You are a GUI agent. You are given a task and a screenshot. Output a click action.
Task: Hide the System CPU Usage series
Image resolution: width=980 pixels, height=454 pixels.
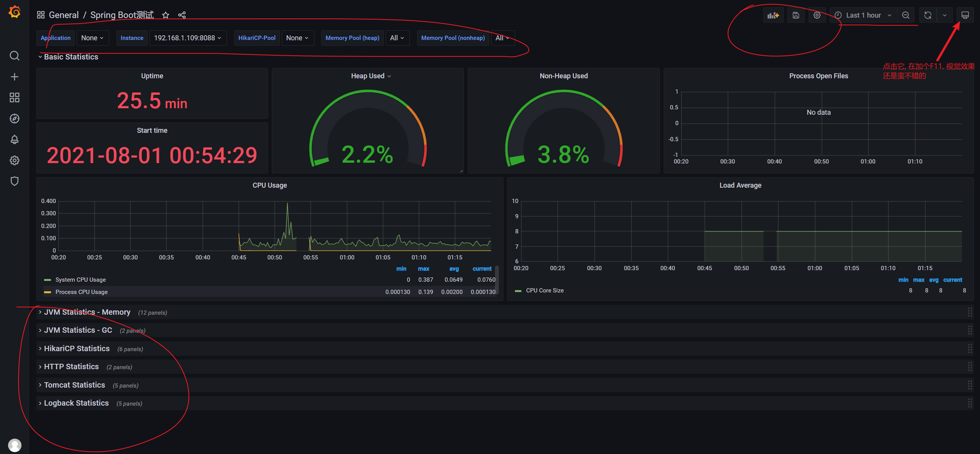81,279
